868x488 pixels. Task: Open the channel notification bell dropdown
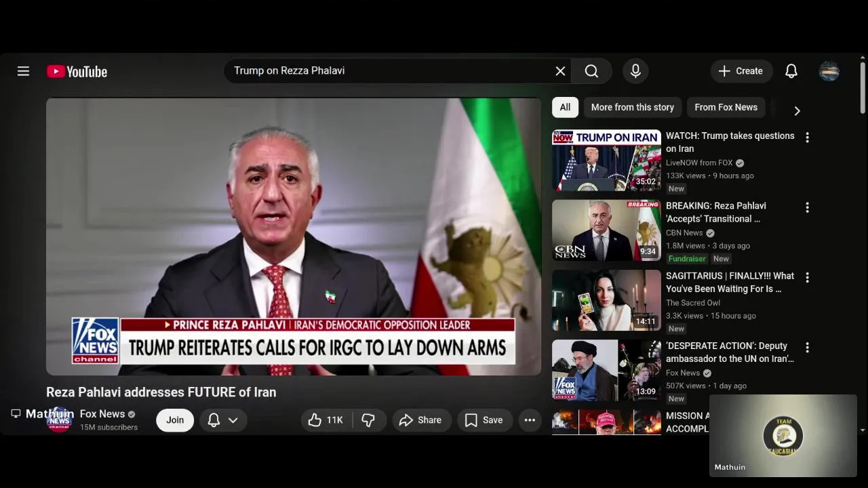click(x=222, y=420)
